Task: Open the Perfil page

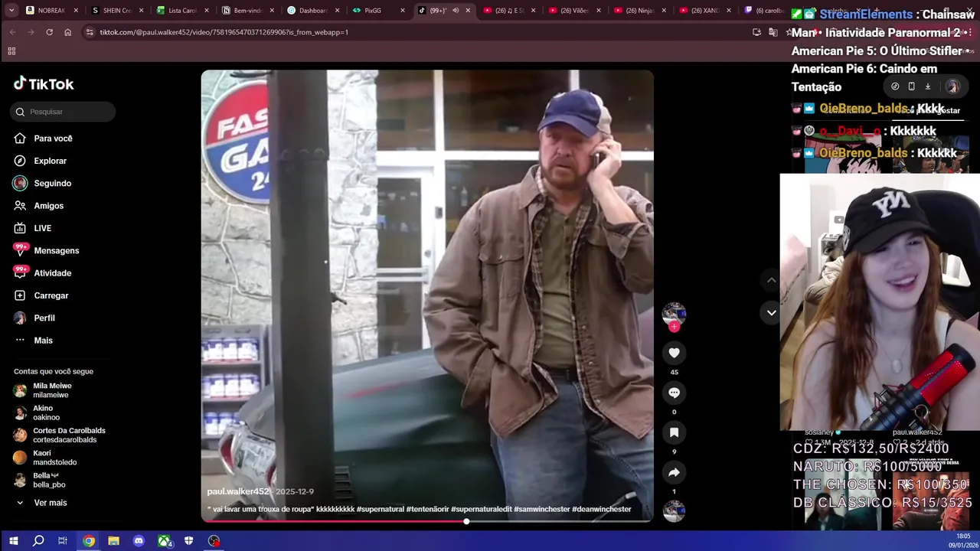Action: (x=34, y=318)
